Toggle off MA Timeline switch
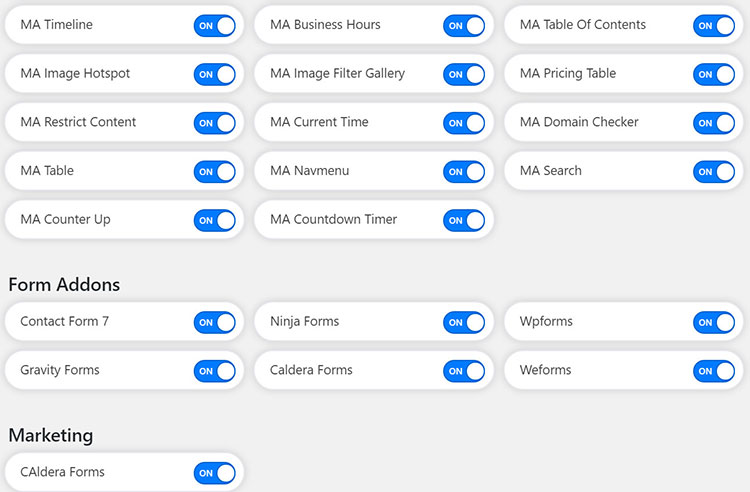Image resolution: width=750 pixels, height=492 pixels. tap(215, 25)
